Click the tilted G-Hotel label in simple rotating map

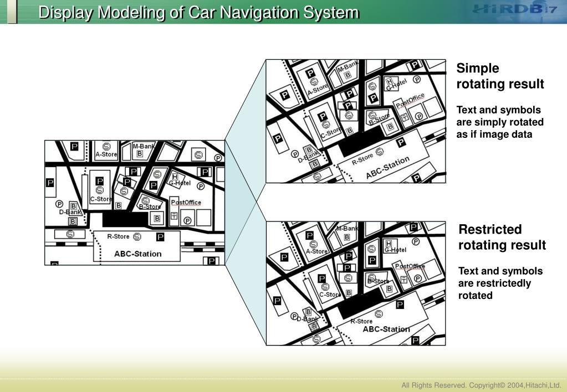pos(397,85)
